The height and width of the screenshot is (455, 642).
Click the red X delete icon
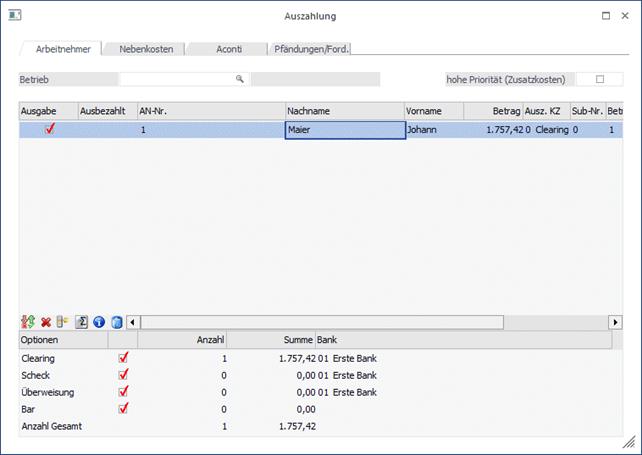(45, 322)
